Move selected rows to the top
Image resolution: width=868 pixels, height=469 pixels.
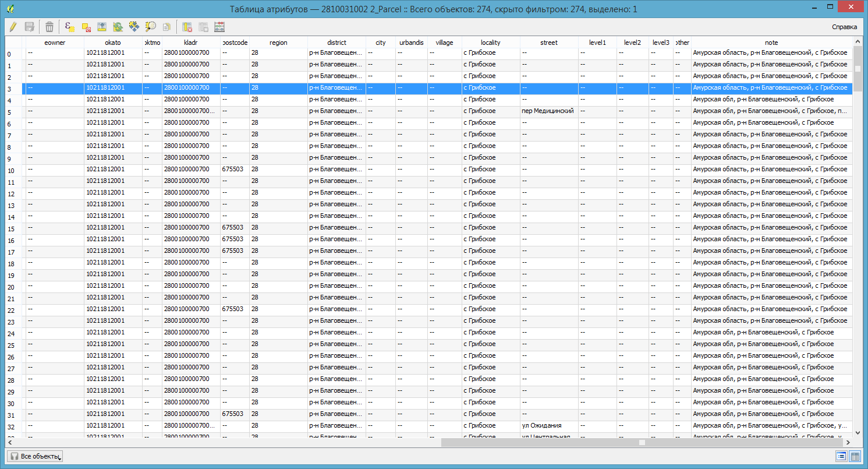click(102, 27)
